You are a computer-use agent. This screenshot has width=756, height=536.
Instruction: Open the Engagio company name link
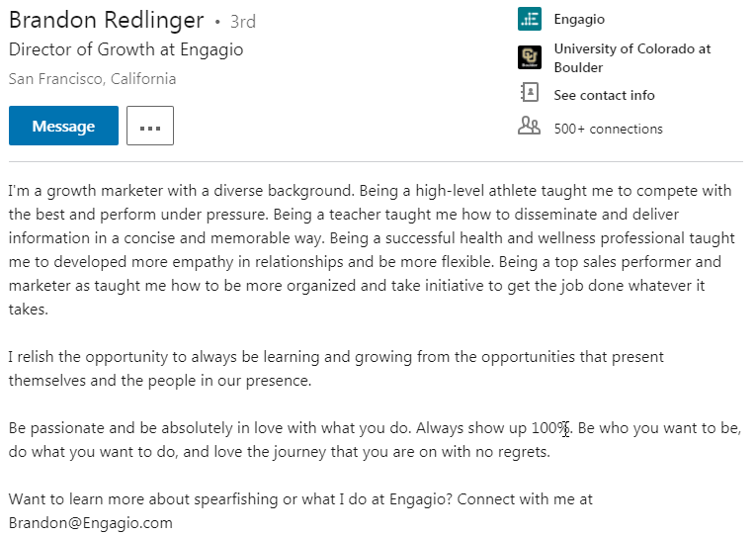click(x=579, y=19)
